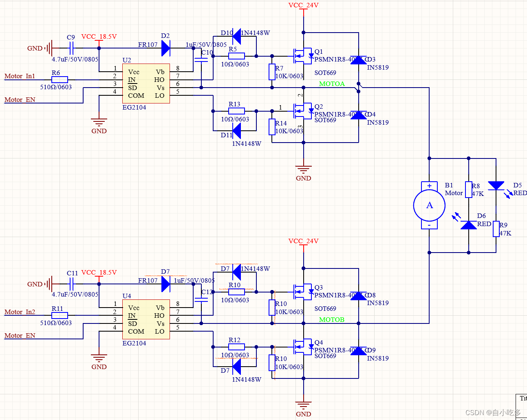Select the Motor_In1 port label
This screenshot has width=527, height=420.
click(x=20, y=76)
